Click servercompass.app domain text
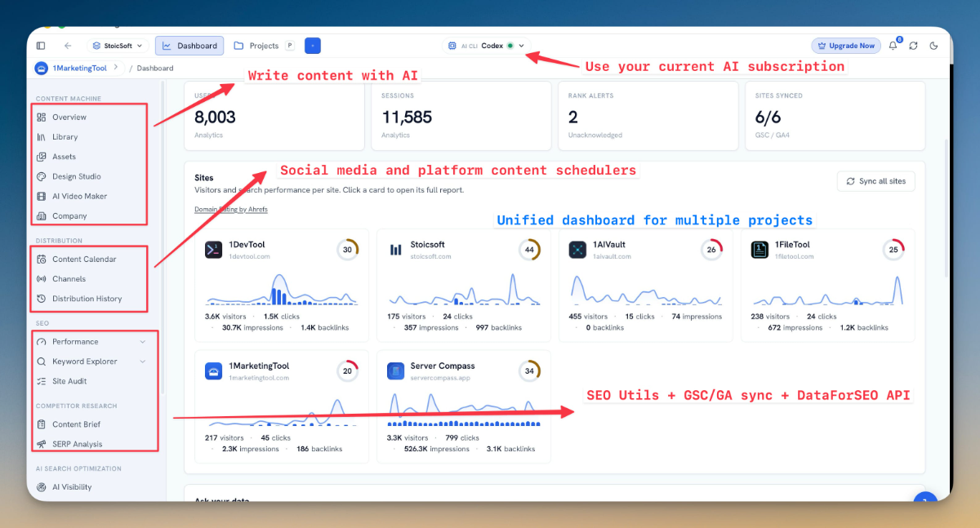980x528 pixels. [441, 378]
